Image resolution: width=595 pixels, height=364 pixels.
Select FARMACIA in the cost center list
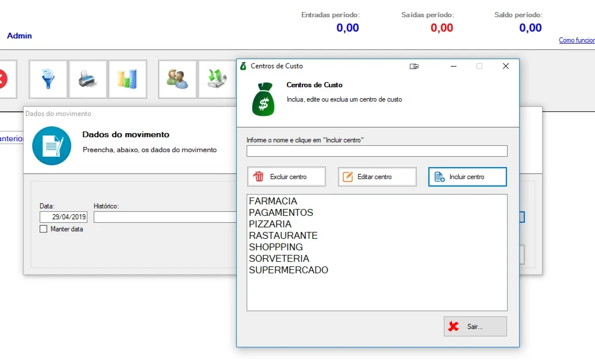[273, 201]
